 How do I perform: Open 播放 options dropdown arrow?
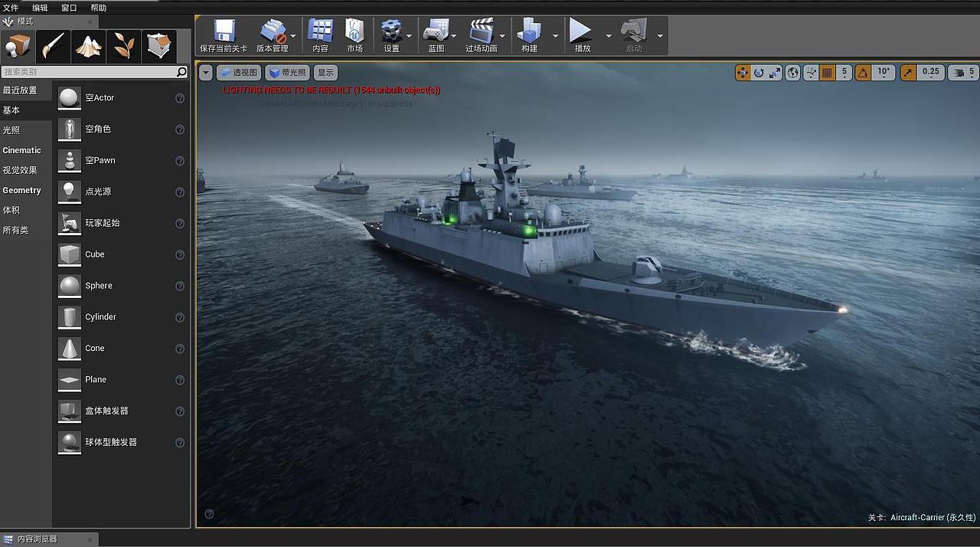coord(609,36)
